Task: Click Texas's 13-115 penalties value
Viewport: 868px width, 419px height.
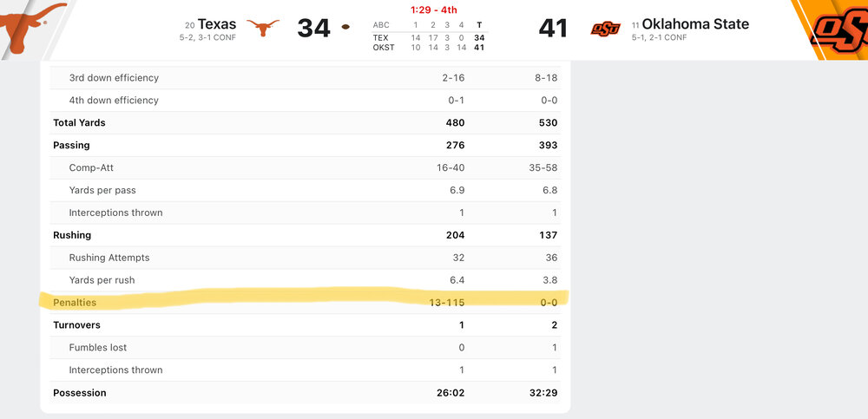Action: pos(447,303)
